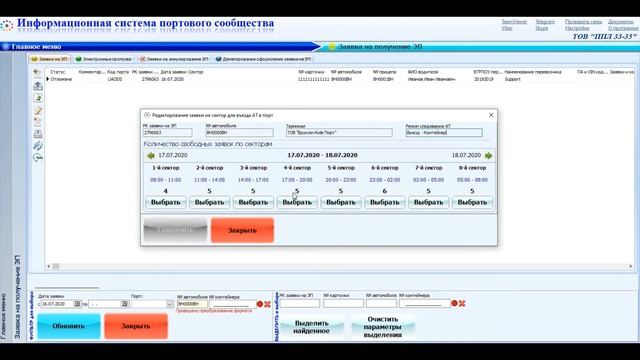640x360 pixels.
Task: Click the № автомобиля field in the dialog
Action: click(x=240, y=133)
